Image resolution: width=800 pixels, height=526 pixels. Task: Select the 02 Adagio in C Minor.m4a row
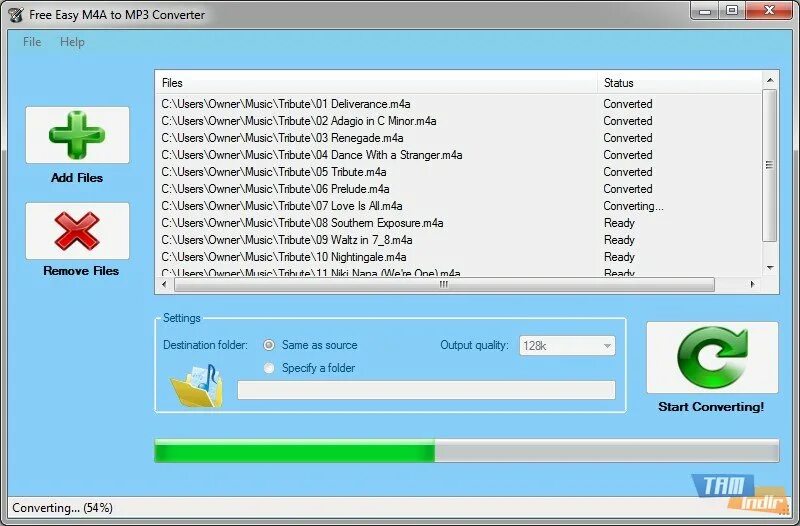458,121
